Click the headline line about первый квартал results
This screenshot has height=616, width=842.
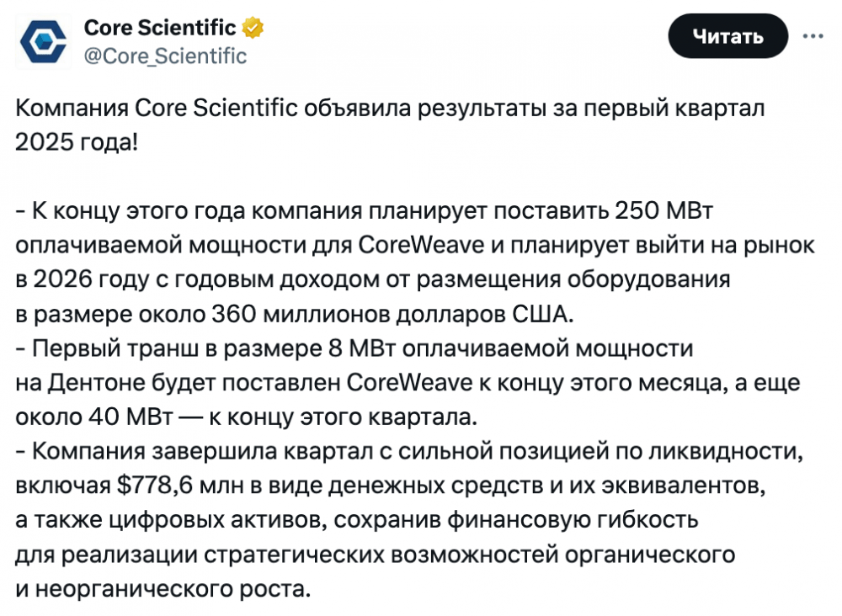[x=390, y=109]
